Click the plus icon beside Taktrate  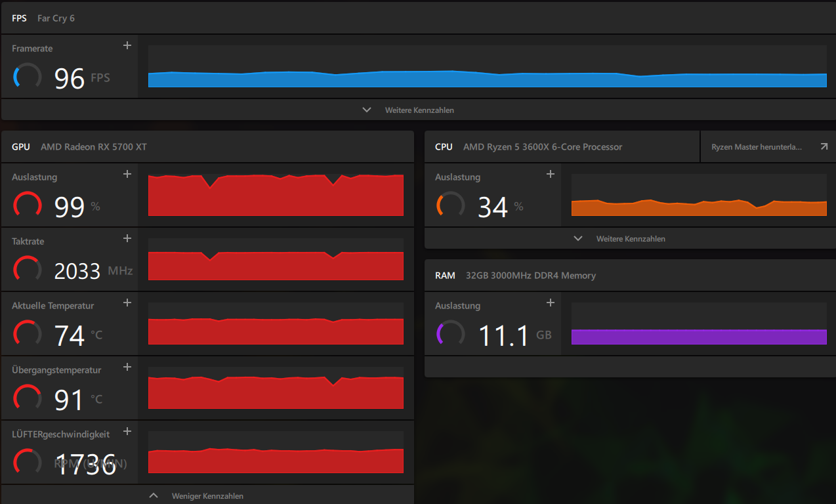coord(127,238)
